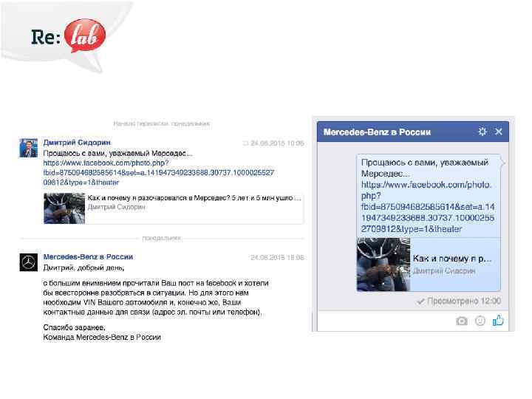Open the facebook.com/photo.php link in the left message
Viewport: 532px width, 399px height.
click(x=158, y=173)
